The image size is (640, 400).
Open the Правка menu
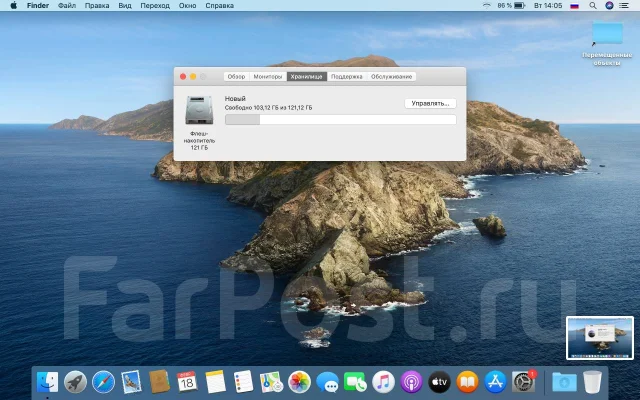[x=97, y=6]
